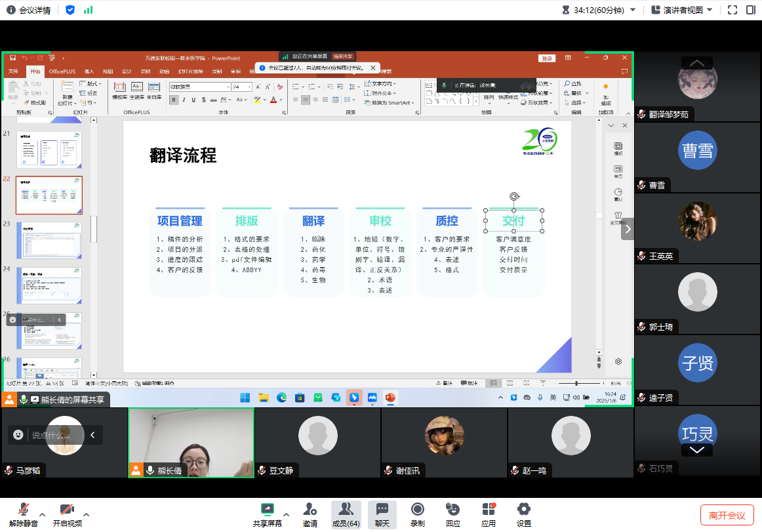The height and width of the screenshot is (532, 762).
Task: Click the 说点什么 chat input box
Action: pos(50,435)
